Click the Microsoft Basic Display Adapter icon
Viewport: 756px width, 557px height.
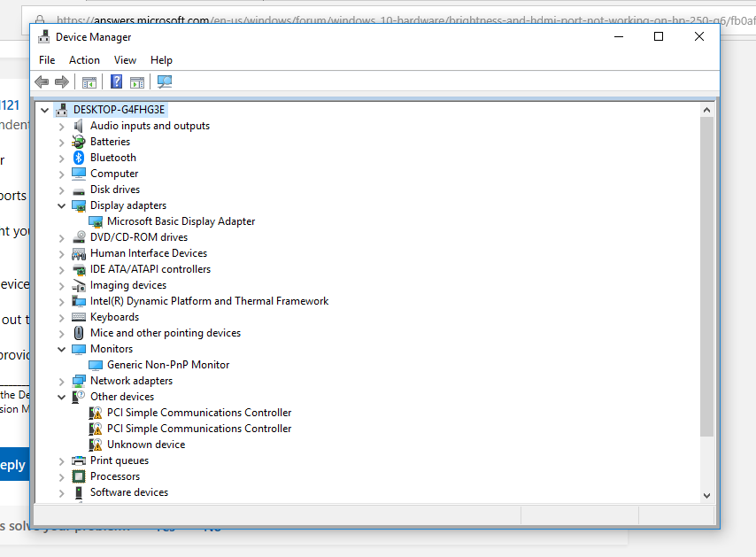(x=96, y=221)
